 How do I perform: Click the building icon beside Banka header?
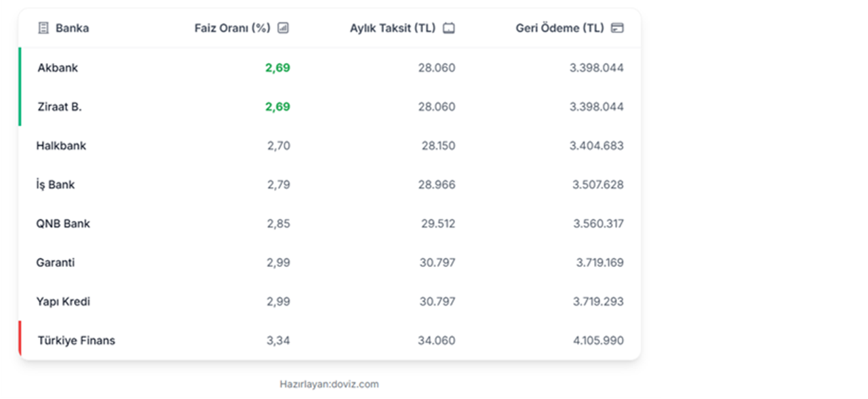(x=43, y=28)
